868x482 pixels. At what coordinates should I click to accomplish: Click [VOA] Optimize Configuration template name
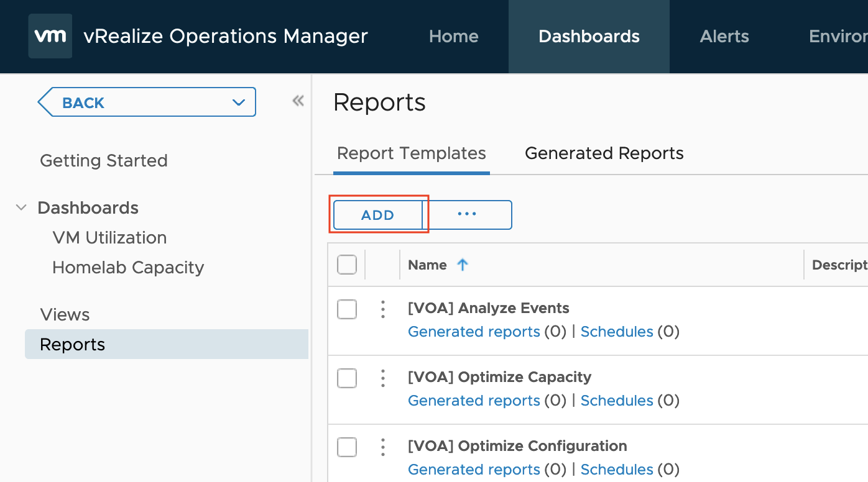pos(517,446)
